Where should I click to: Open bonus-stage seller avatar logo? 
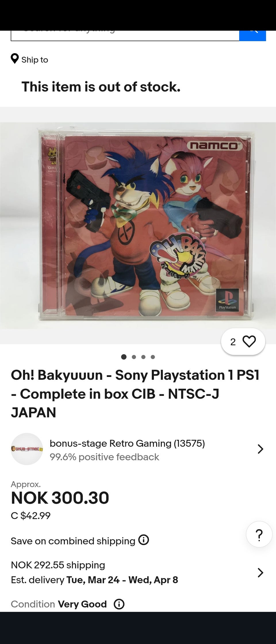point(27,449)
